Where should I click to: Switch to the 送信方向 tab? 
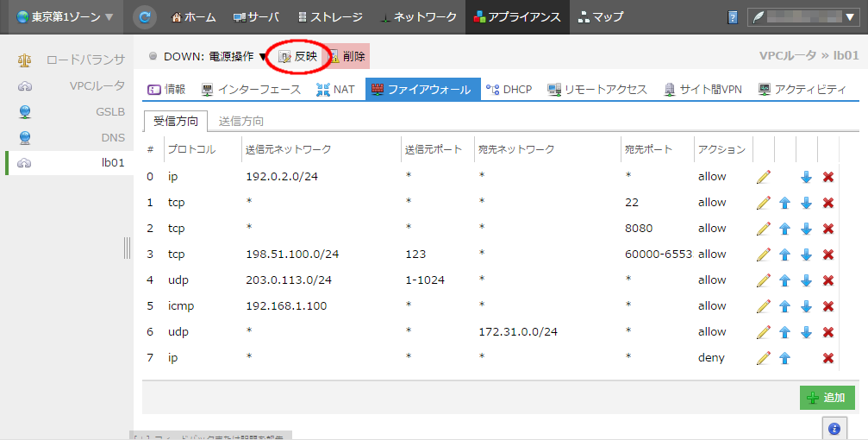coord(241,121)
